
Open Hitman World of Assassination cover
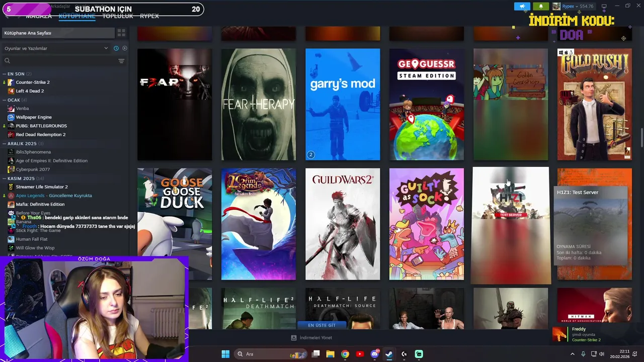[595, 308]
